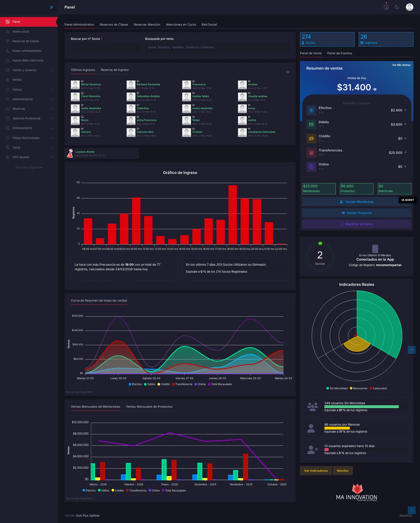Click Vender Producto button
The image size is (420, 523).
(x=356, y=213)
